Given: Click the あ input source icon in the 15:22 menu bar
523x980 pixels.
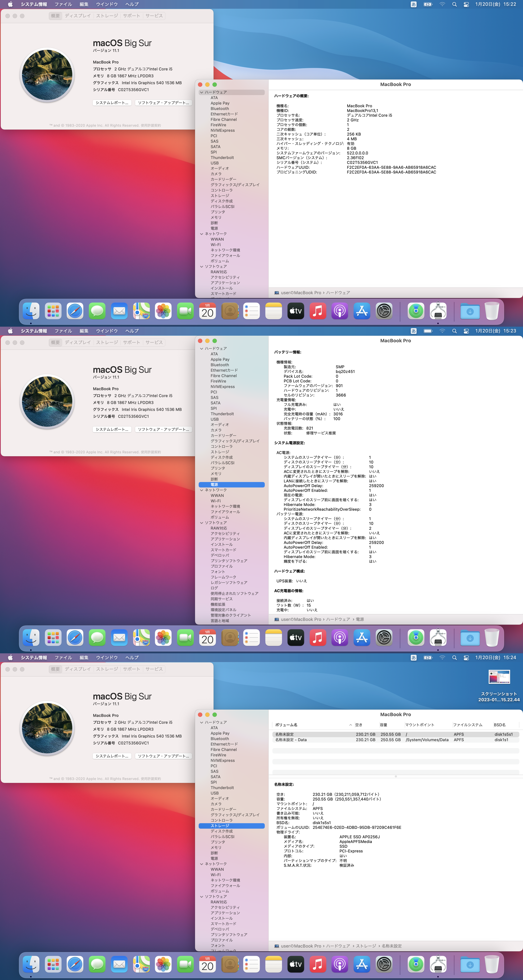Looking at the screenshot, I should click(414, 4).
